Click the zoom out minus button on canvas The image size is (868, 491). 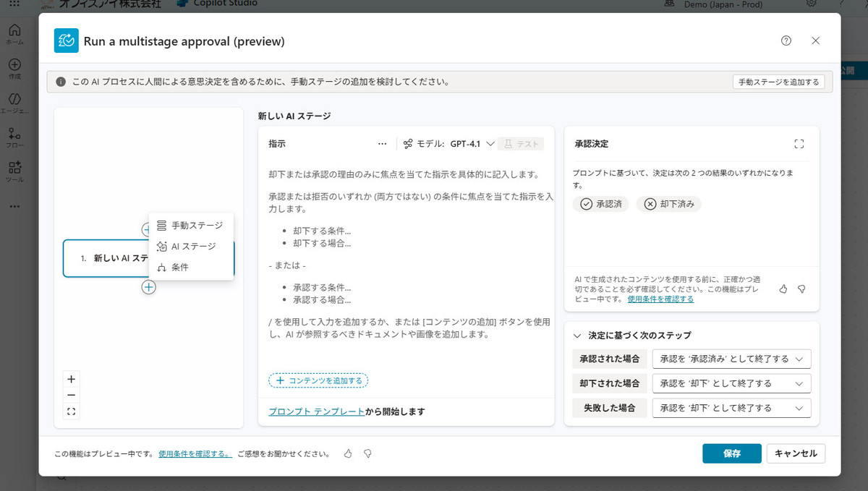tap(71, 395)
